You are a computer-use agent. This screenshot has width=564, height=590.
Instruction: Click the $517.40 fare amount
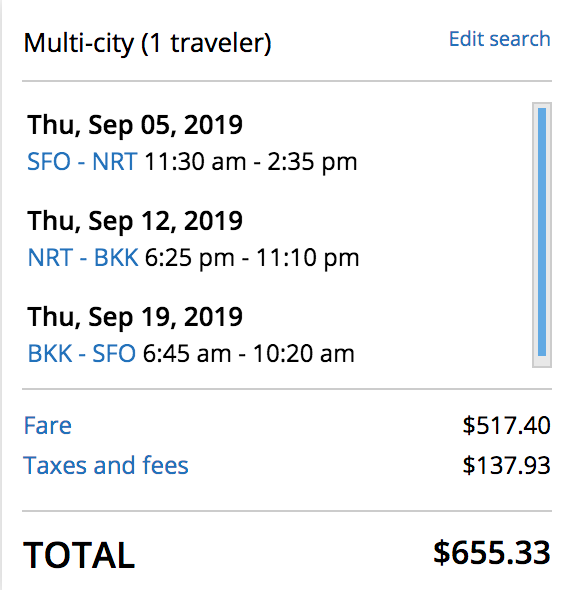coord(506,426)
